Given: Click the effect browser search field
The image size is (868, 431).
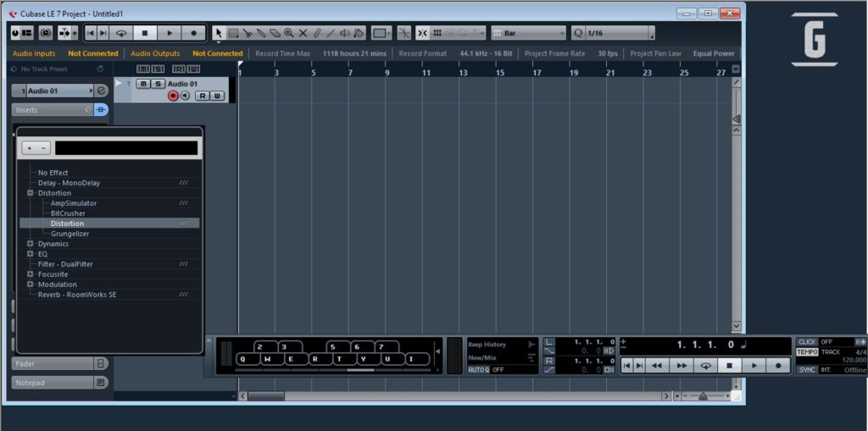Looking at the screenshot, I should [x=126, y=148].
